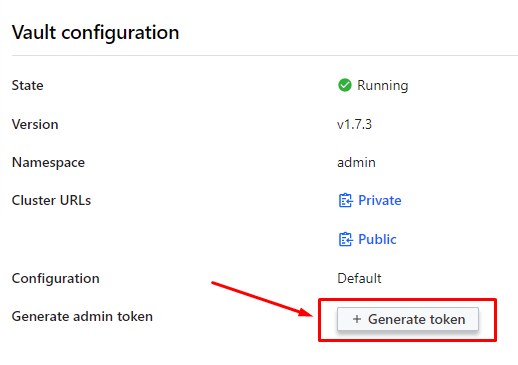This screenshot has width=518, height=365.
Task: Copy the Public cluster URL clipboard icon
Action: pos(345,239)
